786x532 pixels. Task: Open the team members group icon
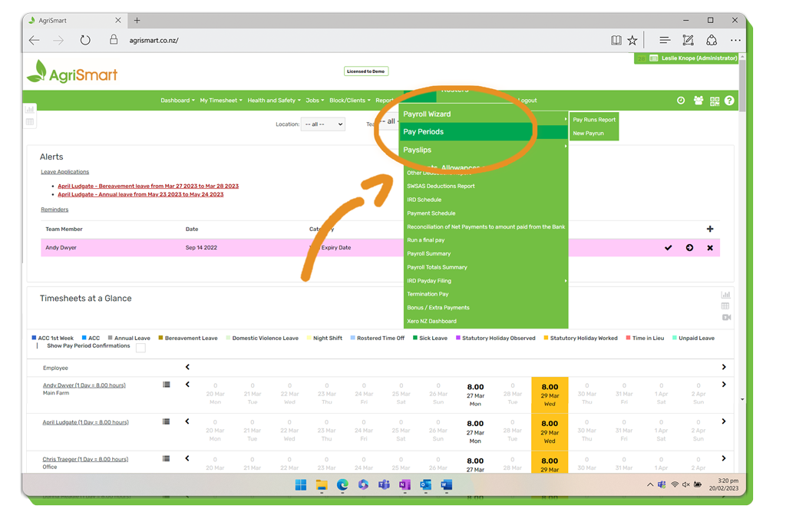(698, 101)
